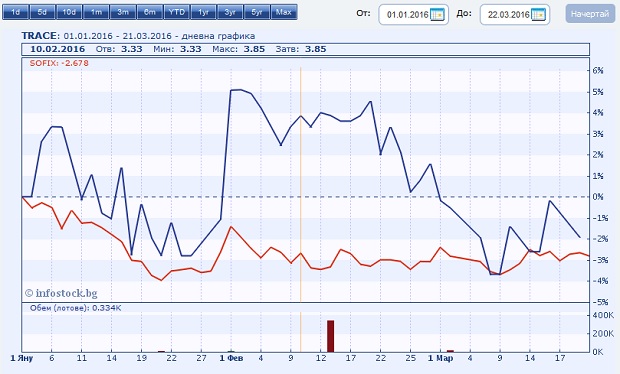This screenshot has height=374, width=620.
Task: Click the 6% y-axis label
Action: [598, 70]
